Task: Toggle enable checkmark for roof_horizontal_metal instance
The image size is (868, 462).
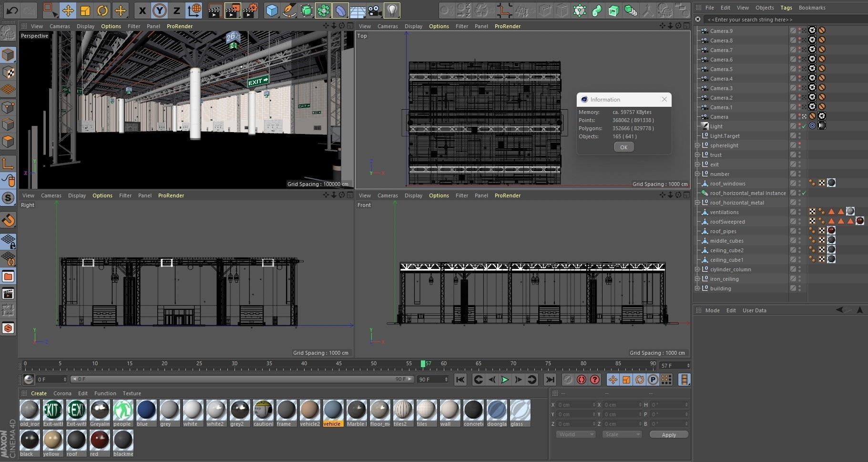Action: coord(804,193)
